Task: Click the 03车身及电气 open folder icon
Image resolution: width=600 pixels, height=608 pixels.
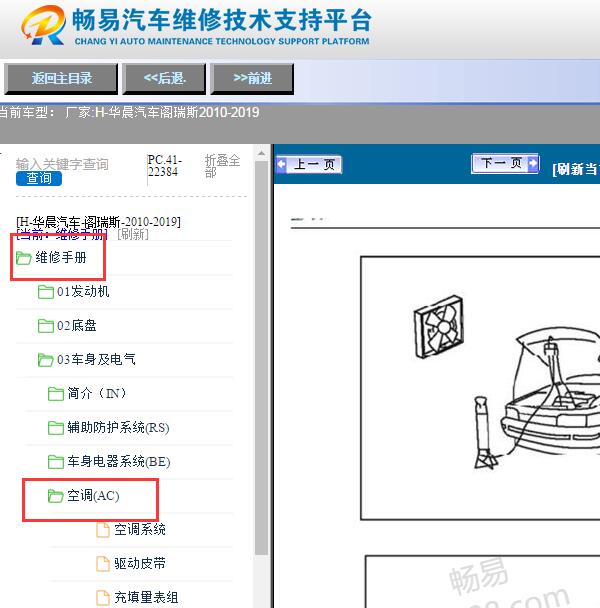Action: coord(46,359)
